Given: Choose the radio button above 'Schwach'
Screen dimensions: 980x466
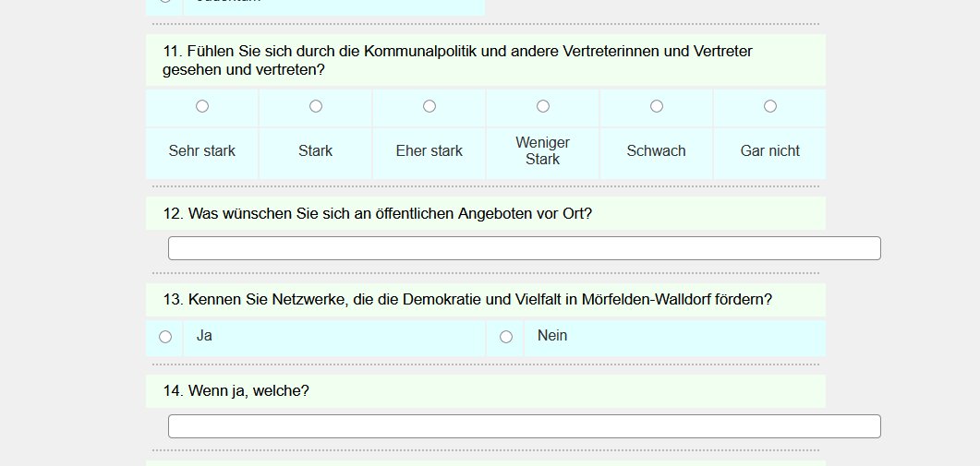Looking at the screenshot, I should pos(656,106).
